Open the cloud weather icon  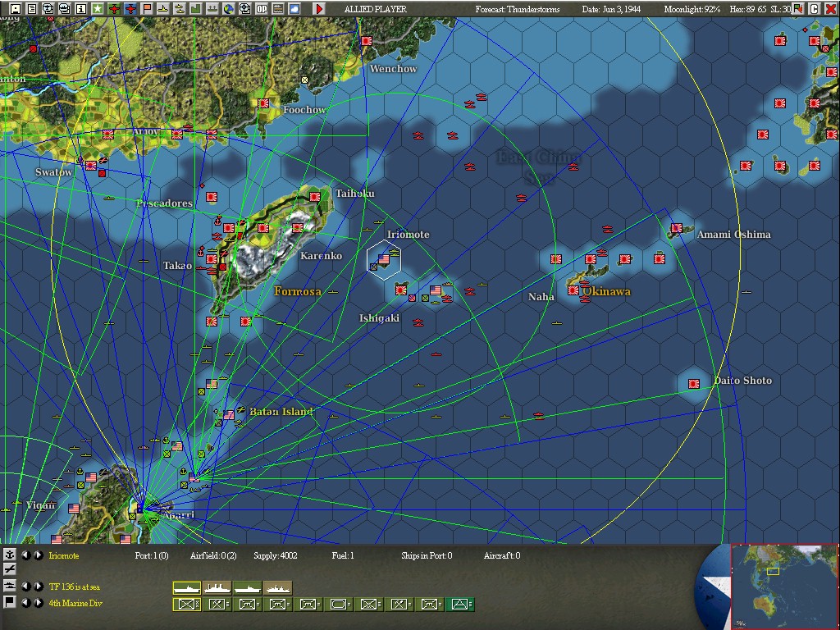pyautogui.click(x=294, y=8)
